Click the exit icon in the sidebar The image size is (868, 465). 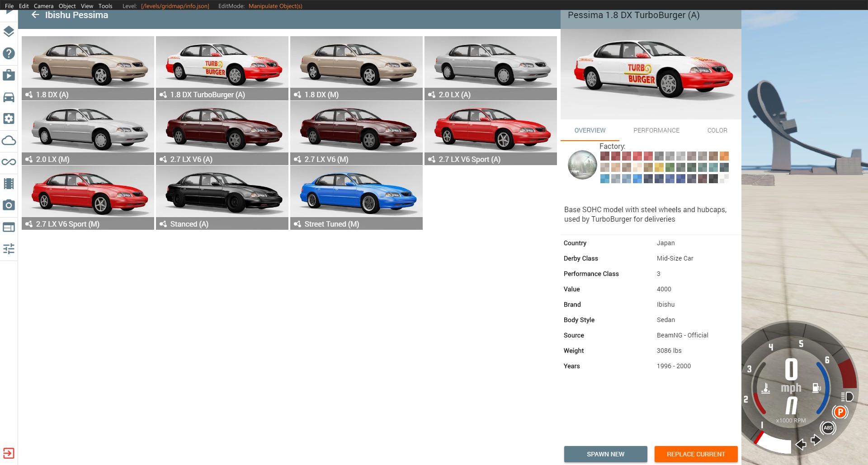coord(9,453)
